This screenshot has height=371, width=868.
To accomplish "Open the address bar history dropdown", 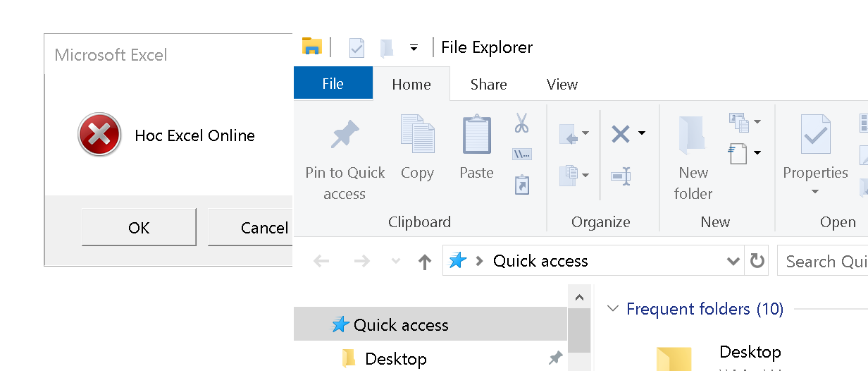I will (733, 262).
